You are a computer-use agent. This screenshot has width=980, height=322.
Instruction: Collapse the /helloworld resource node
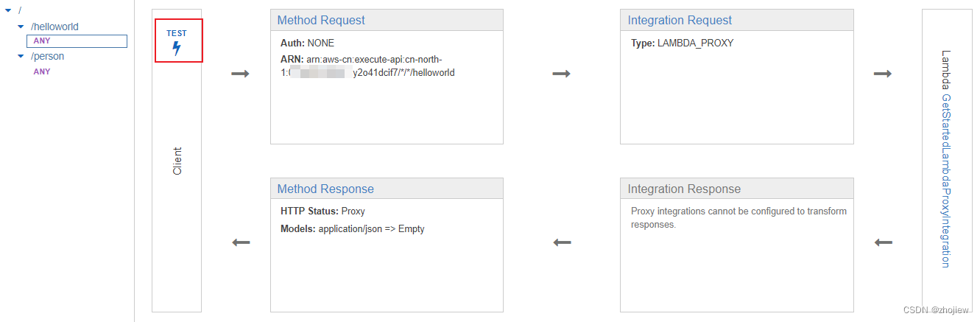coord(21,27)
